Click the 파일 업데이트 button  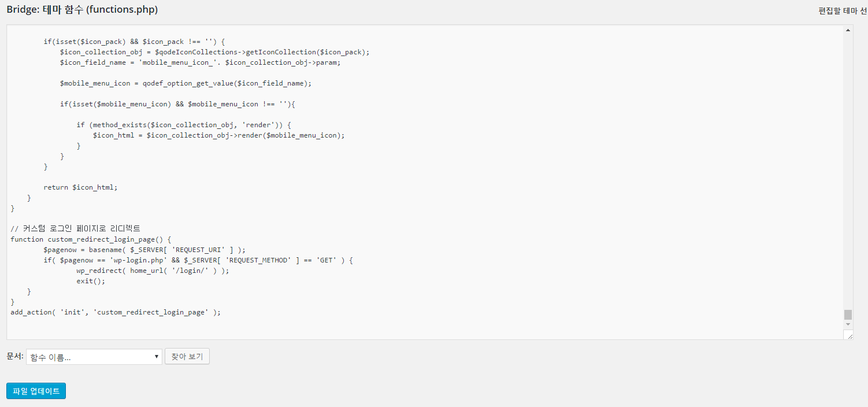tap(36, 391)
